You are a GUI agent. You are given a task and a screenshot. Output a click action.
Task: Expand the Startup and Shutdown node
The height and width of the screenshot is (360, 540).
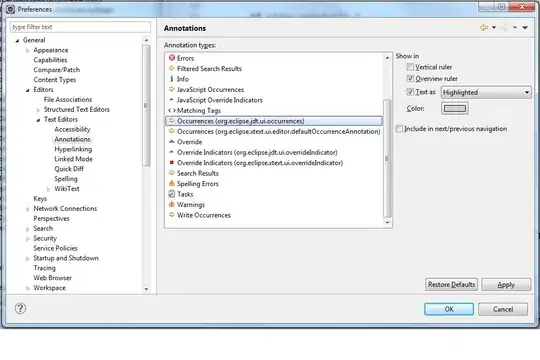(x=28, y=259)
